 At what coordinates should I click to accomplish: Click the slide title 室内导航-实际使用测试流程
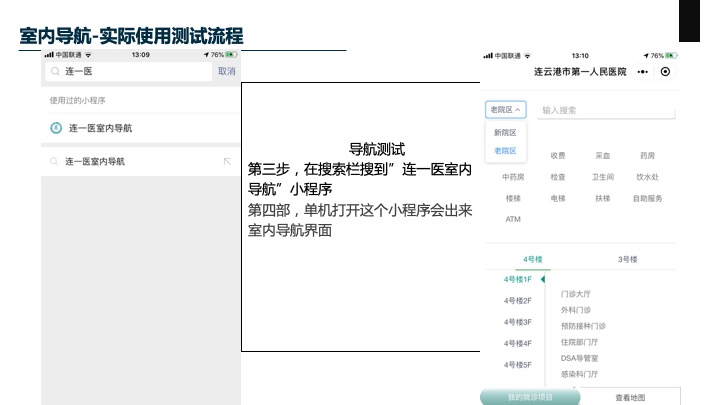131,36
